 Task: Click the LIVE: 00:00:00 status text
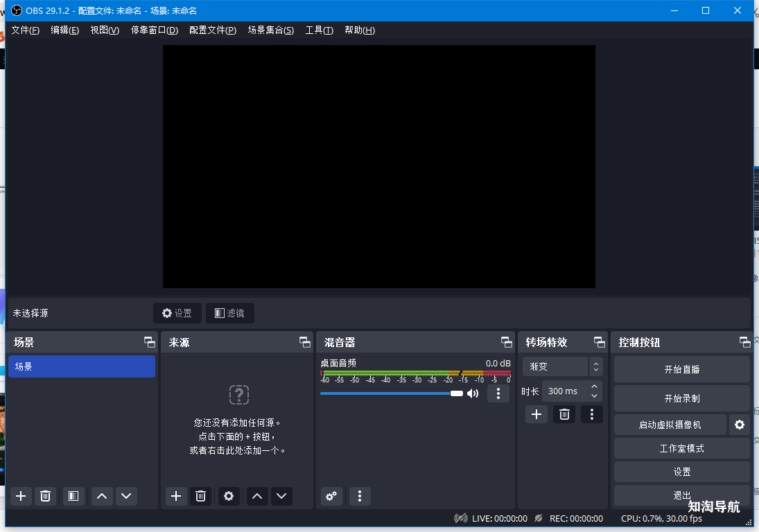[500, 518]
